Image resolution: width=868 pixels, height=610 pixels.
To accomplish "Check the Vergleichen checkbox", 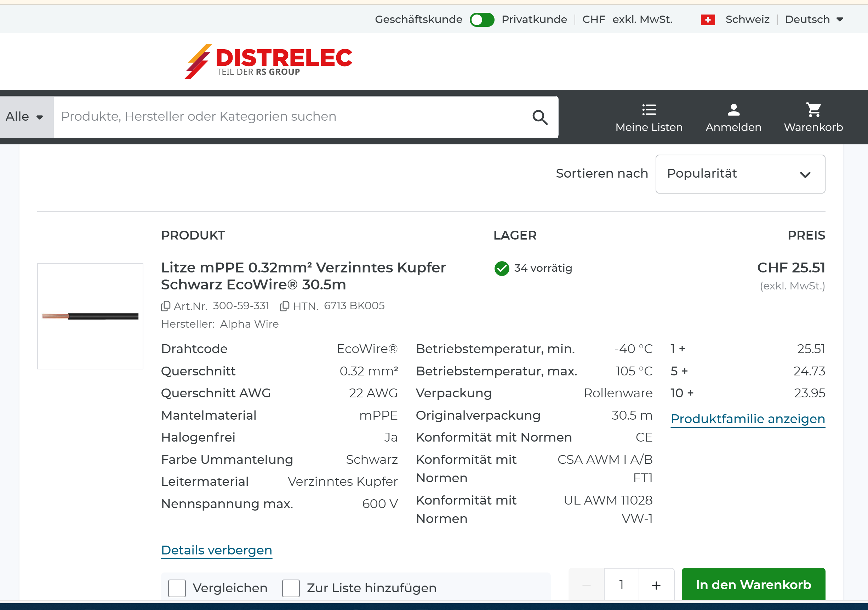I will [177, 588].
